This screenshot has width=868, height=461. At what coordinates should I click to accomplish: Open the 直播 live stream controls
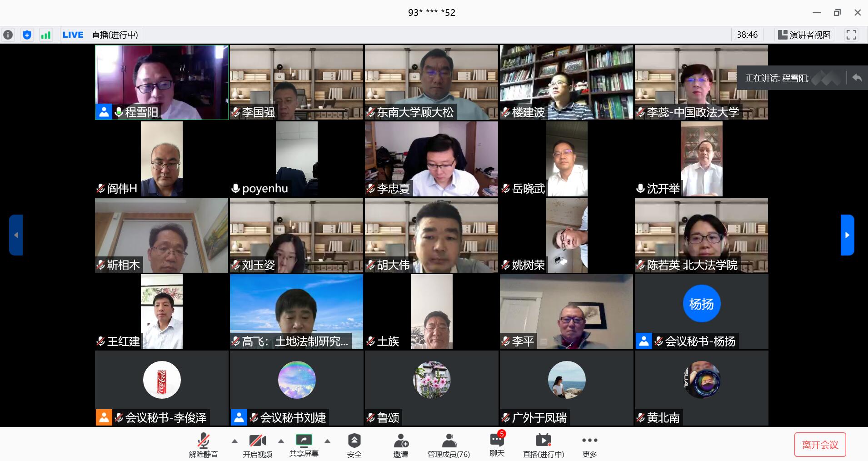tap(543, 445)
